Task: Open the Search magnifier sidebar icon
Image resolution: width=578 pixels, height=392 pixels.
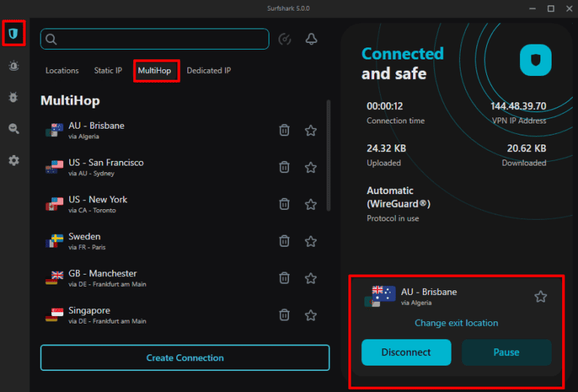Action: (x=14, y=129)
